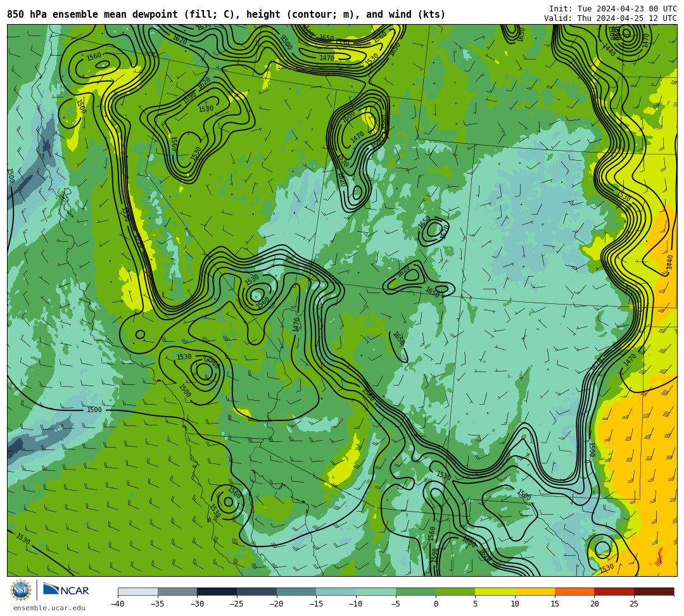
Task: Pick the -5 to 0 medium green swatch
Action: tap(415, 591)
